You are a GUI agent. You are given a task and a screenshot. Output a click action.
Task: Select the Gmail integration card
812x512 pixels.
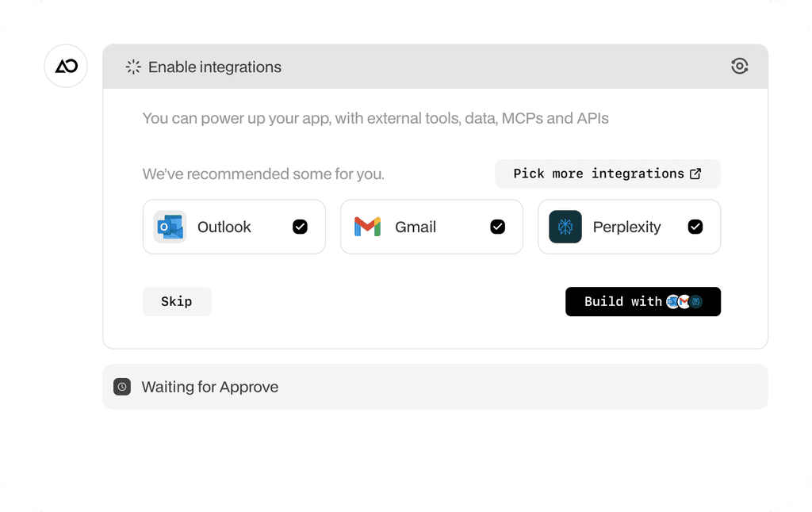(x=431, y=227)
